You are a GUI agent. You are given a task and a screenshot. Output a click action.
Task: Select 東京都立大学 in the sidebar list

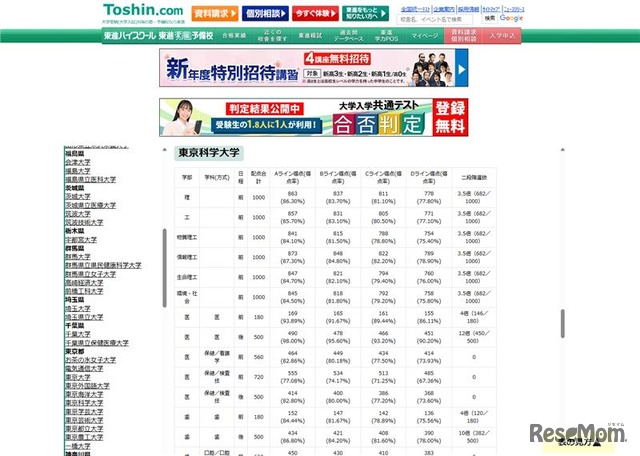click(x=84, y=429)
